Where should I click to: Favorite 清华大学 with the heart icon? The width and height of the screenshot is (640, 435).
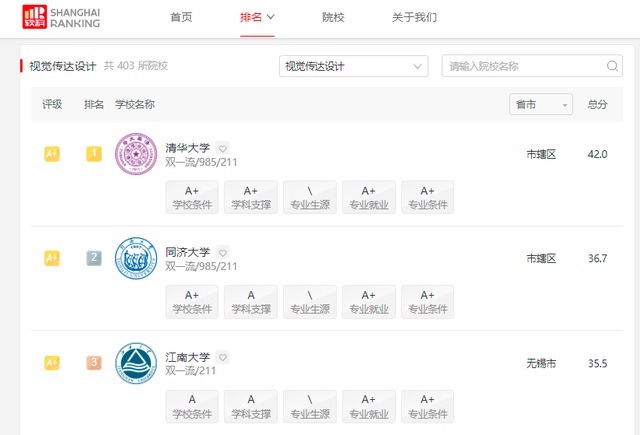click(222, 148)
